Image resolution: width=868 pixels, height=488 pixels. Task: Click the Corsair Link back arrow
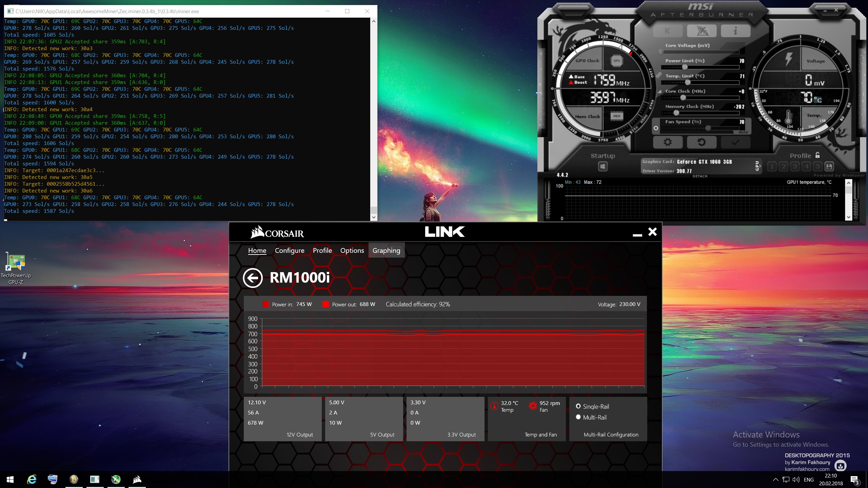click(x=253, y=278)
